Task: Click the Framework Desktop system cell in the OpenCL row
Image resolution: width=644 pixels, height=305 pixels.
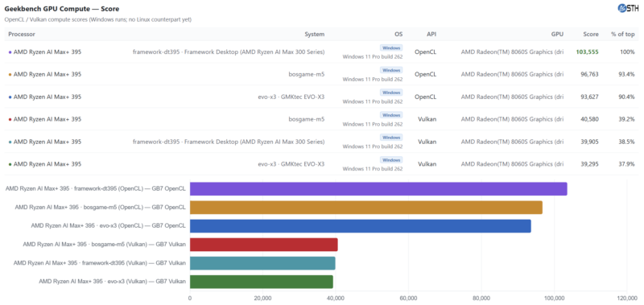Action: pos(229,52)
